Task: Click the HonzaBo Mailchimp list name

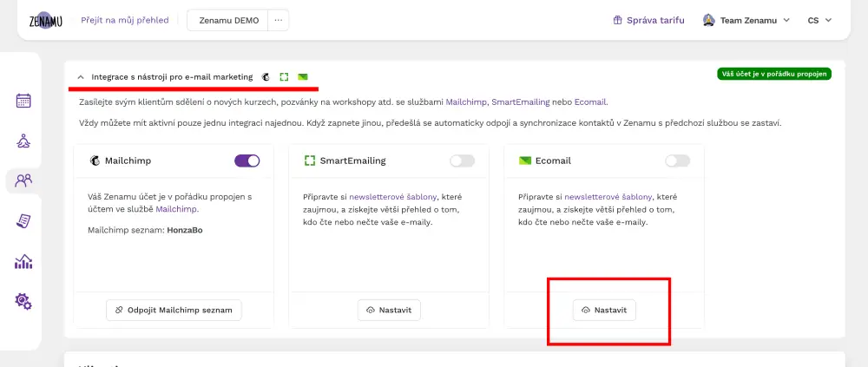Action: (185, 230)
